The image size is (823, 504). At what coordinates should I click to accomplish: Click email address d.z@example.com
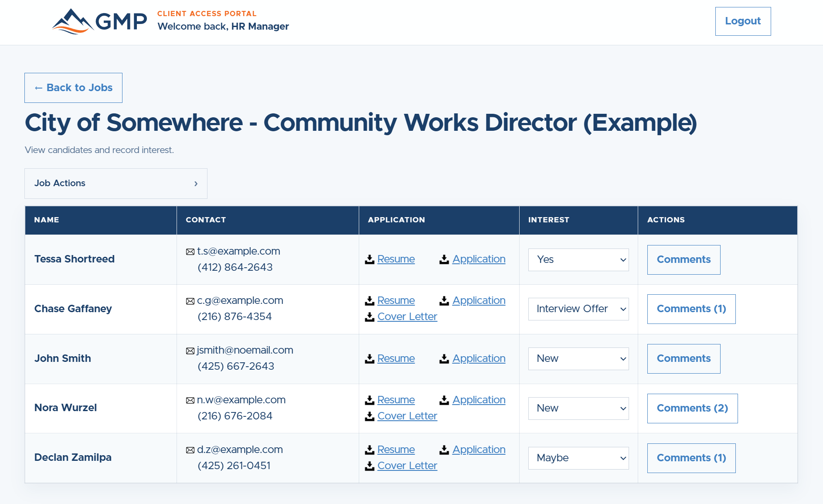tap(240, 450)
